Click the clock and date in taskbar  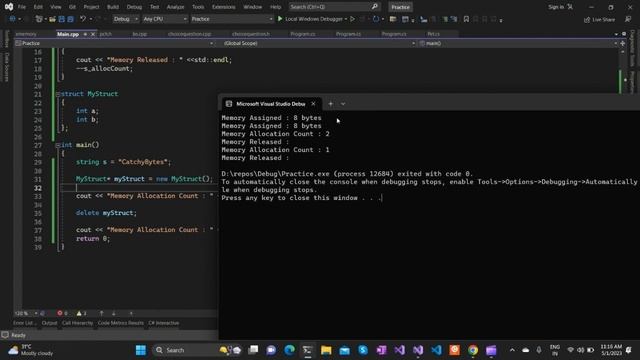(611, 350)
